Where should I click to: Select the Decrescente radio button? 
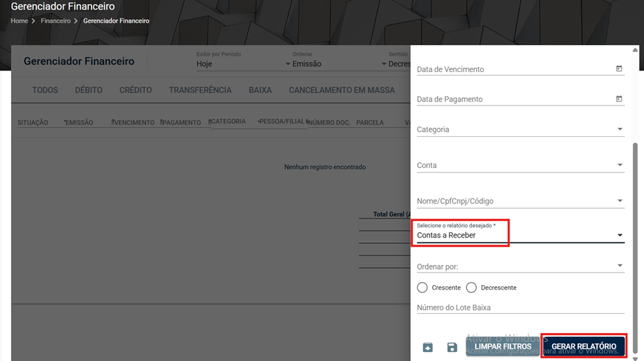471,288
